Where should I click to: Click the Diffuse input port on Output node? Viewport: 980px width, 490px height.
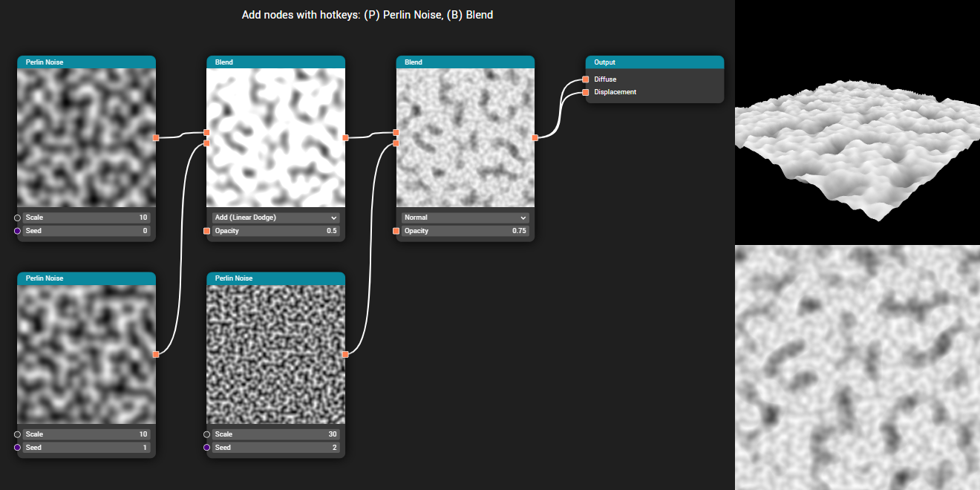click(586, 79)
